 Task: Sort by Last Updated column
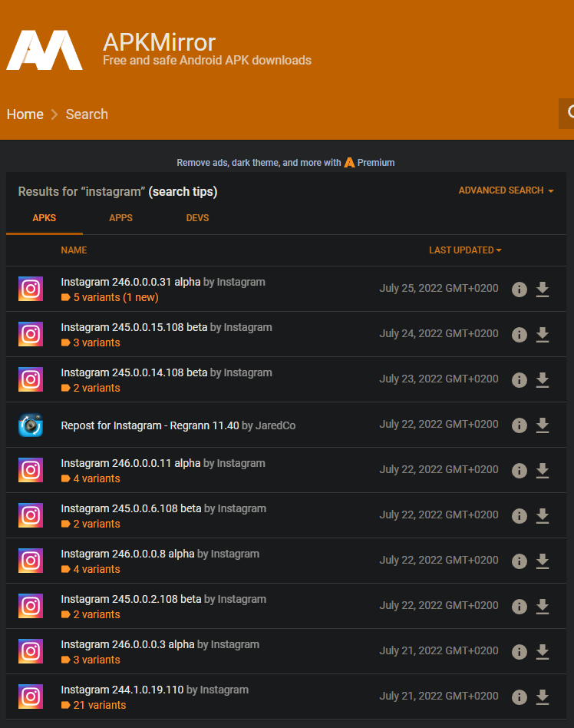[465, 250]
